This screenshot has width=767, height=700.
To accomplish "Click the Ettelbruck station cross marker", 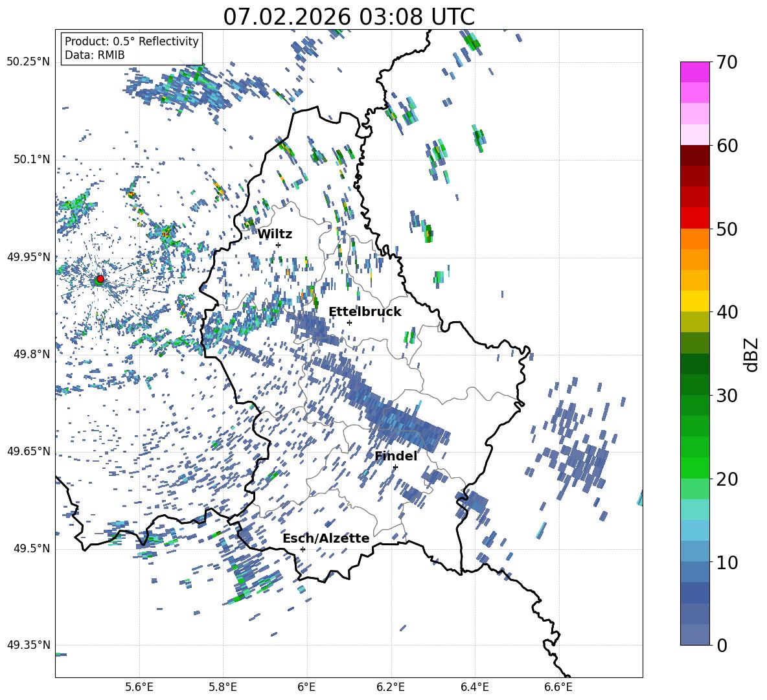I will coord(349,322).
